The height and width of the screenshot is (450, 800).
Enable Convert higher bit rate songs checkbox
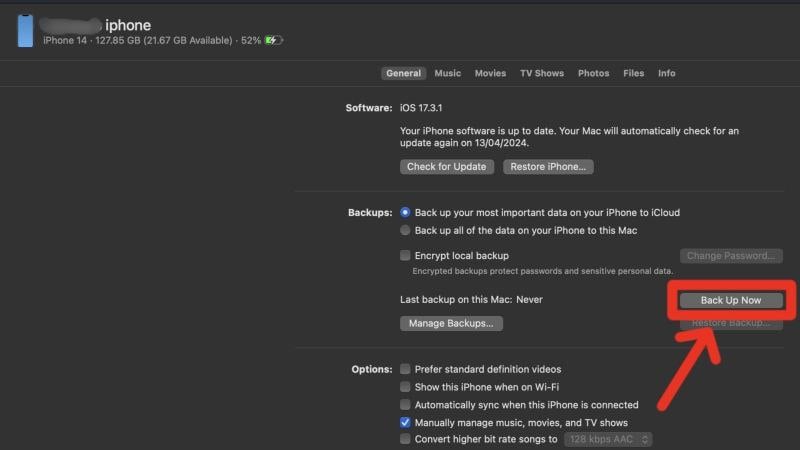click(x=405, y=439)
